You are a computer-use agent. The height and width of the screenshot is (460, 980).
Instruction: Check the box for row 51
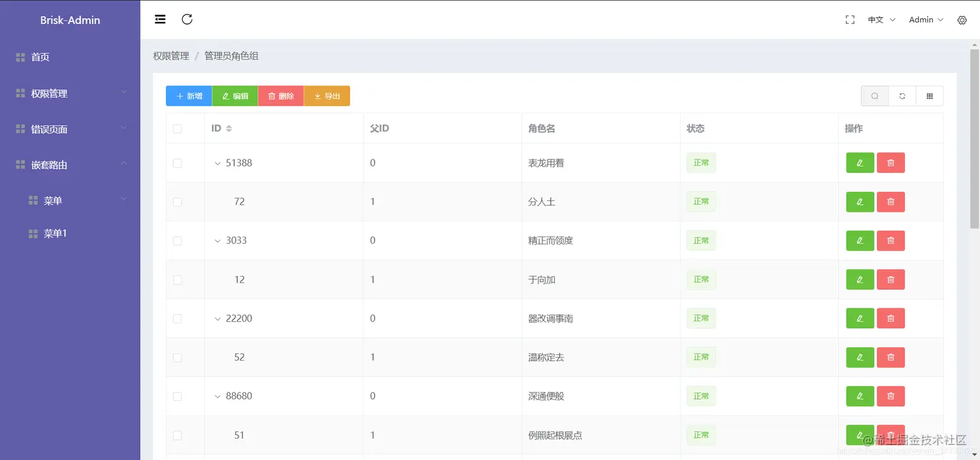(178, 435)
